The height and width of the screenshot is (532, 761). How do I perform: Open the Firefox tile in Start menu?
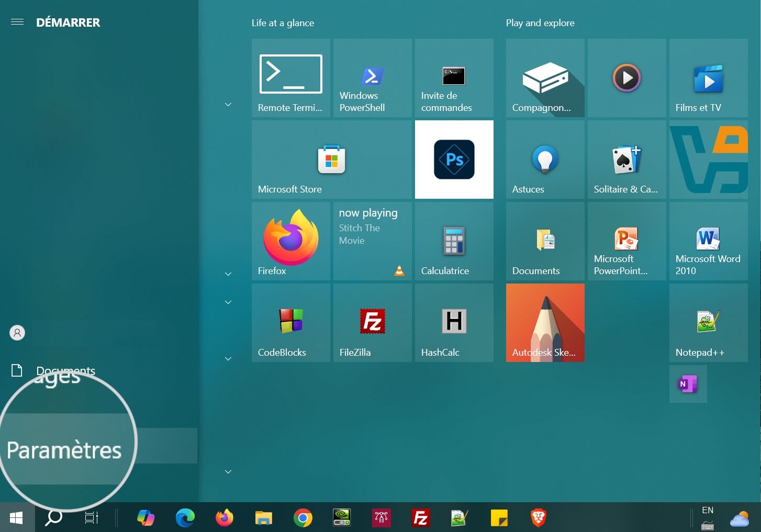291,241
